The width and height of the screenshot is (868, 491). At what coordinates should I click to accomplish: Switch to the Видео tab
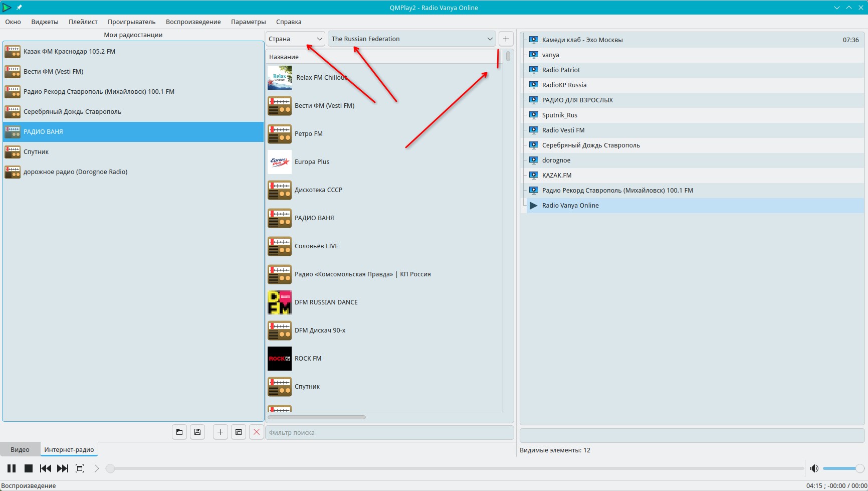point(20,449)
